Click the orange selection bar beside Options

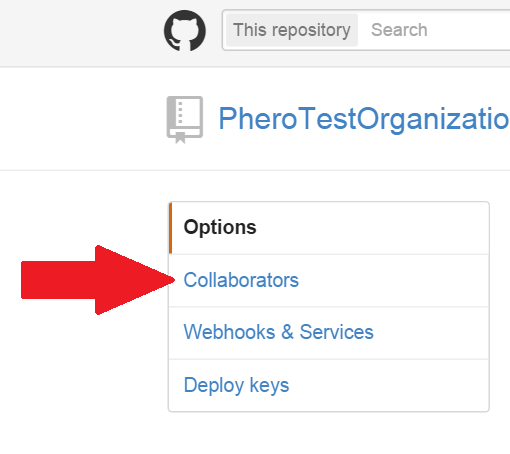[170, 228]
